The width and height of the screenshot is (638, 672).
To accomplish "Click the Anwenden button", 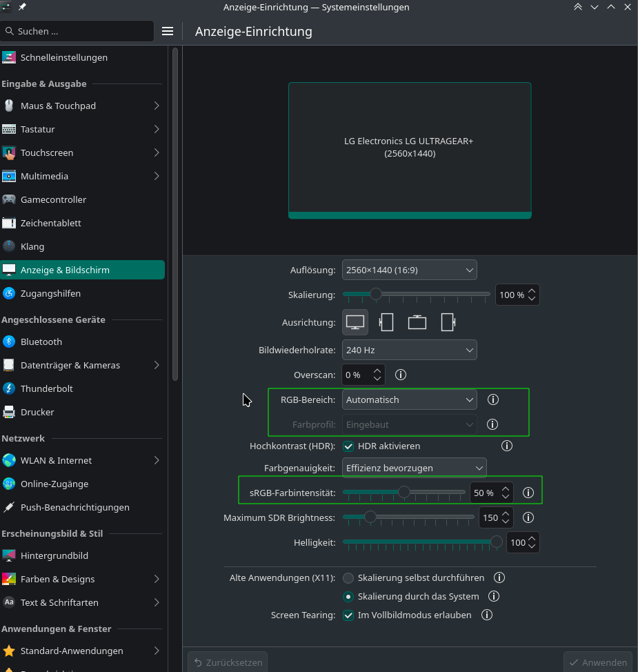I will tap(598, 662).
